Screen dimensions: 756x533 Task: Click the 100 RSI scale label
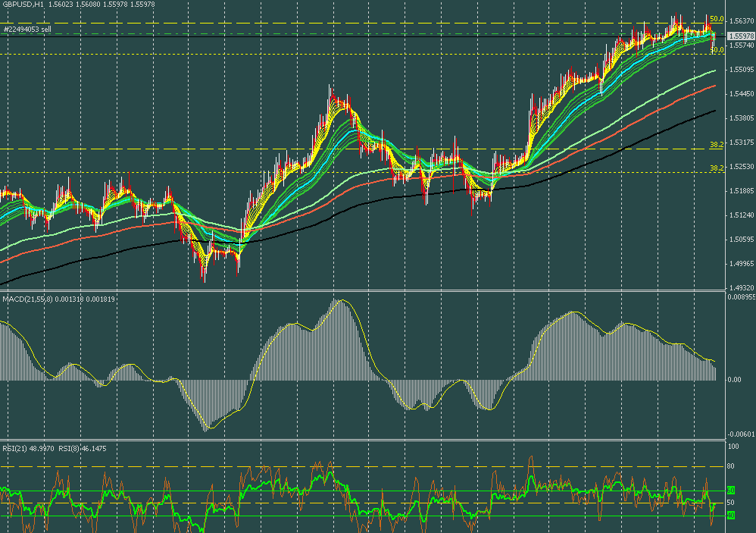point(733,446)
